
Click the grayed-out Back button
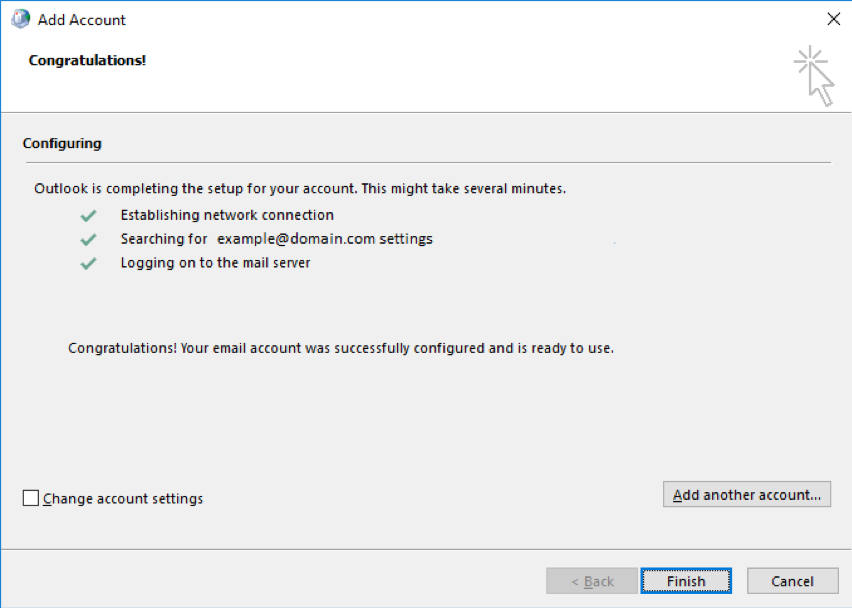(592, 581)
